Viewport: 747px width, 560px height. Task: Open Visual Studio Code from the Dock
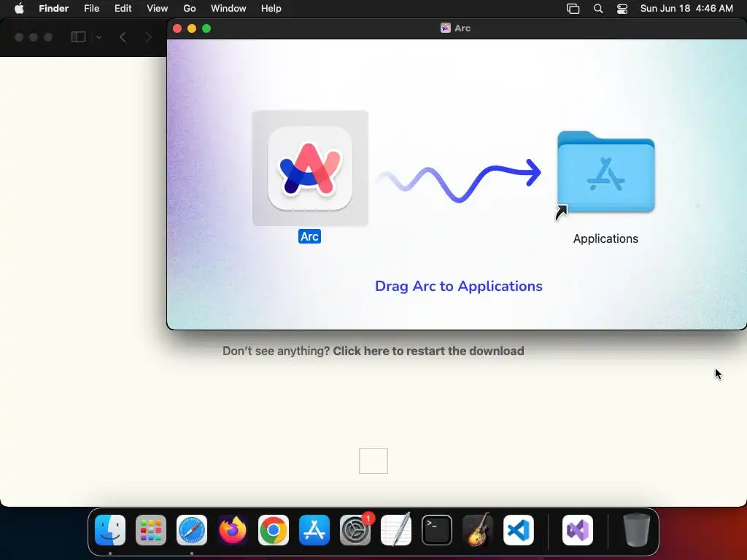coord(519,530)
